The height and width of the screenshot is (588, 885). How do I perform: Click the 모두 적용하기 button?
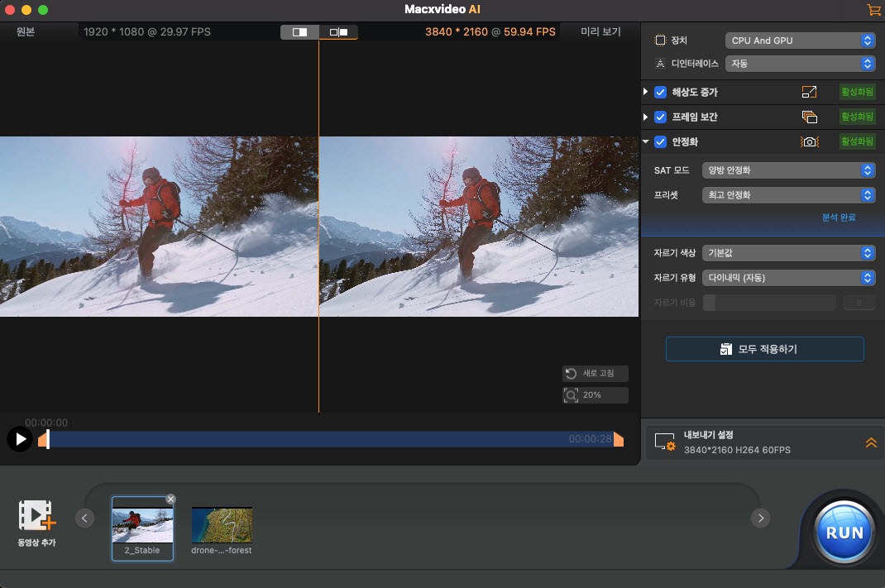tap(764, 349)
